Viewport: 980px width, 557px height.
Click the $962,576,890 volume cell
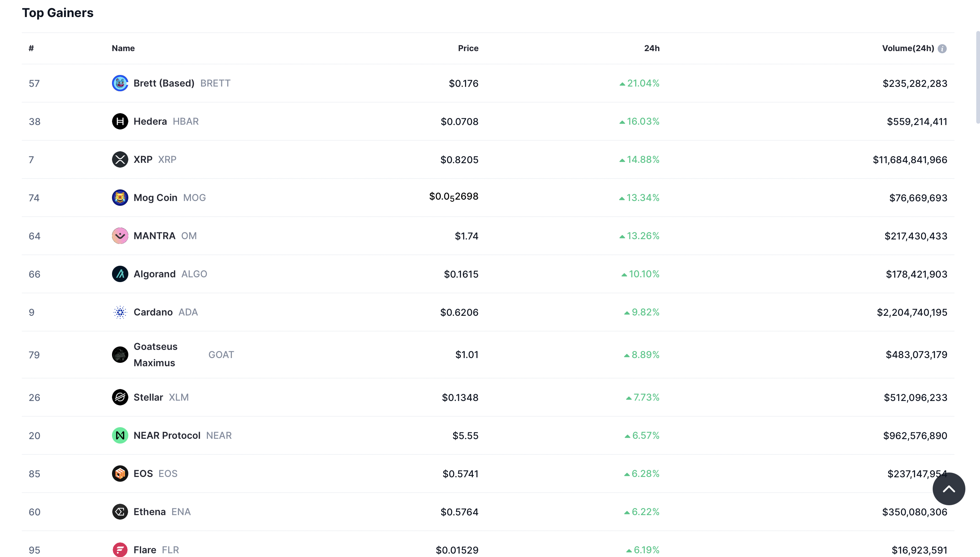[915, 436]
